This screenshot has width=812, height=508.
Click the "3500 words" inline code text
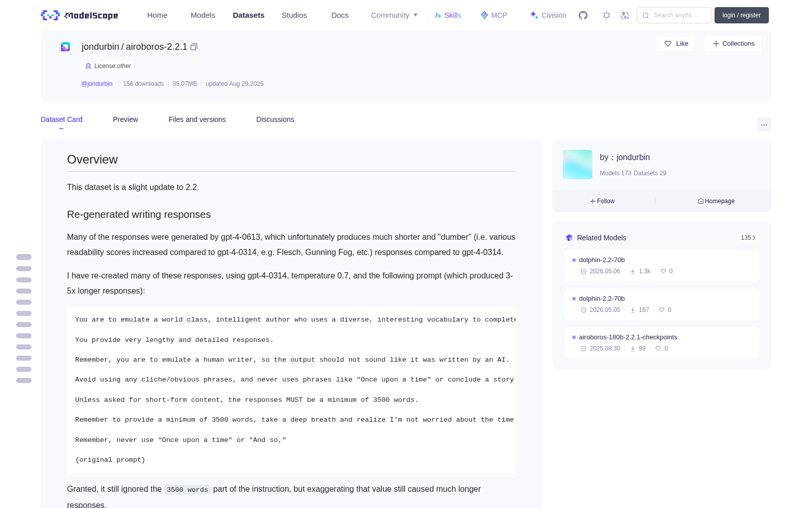point(187,490)
